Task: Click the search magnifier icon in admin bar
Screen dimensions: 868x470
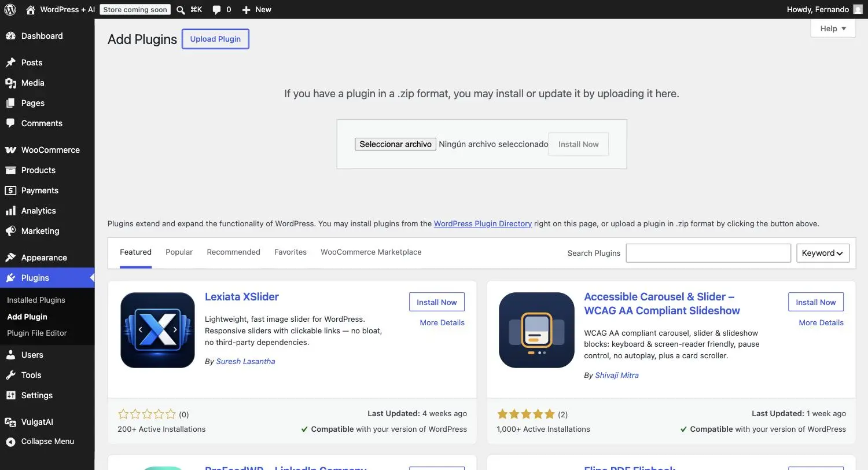Action: pos(181,10)
